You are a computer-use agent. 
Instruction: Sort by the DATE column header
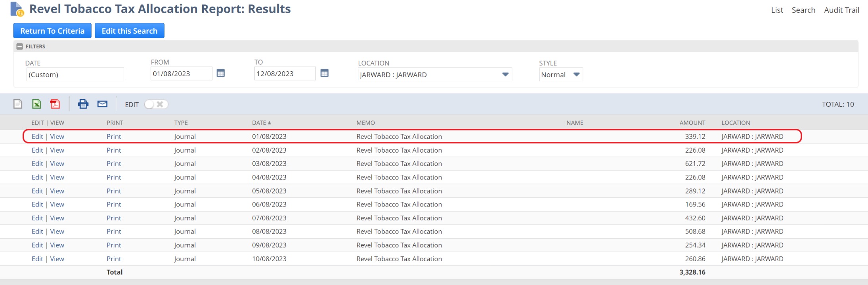(x=262, y=123)
